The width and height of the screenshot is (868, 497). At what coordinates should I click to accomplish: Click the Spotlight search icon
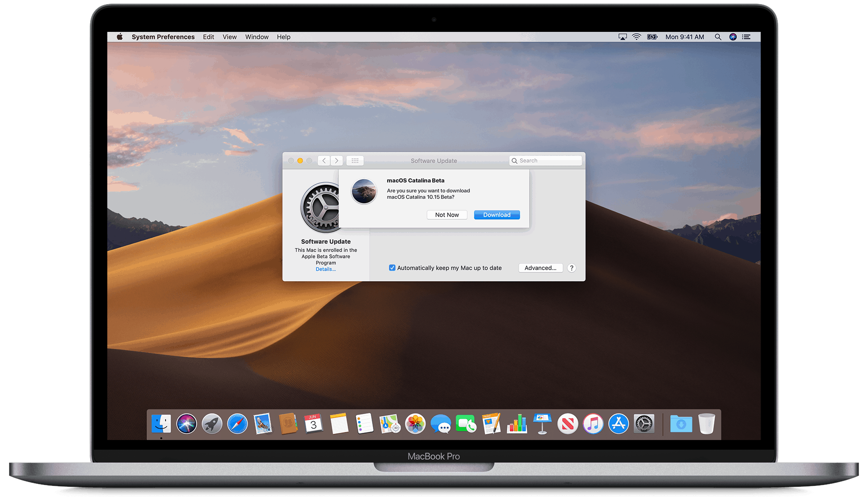pos(718,37)
